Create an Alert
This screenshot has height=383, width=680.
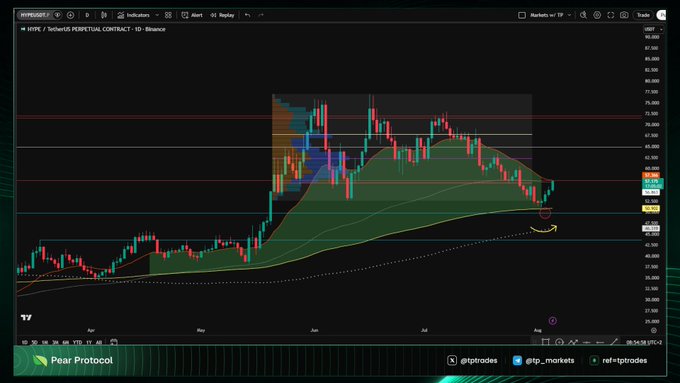coord(192,15)
